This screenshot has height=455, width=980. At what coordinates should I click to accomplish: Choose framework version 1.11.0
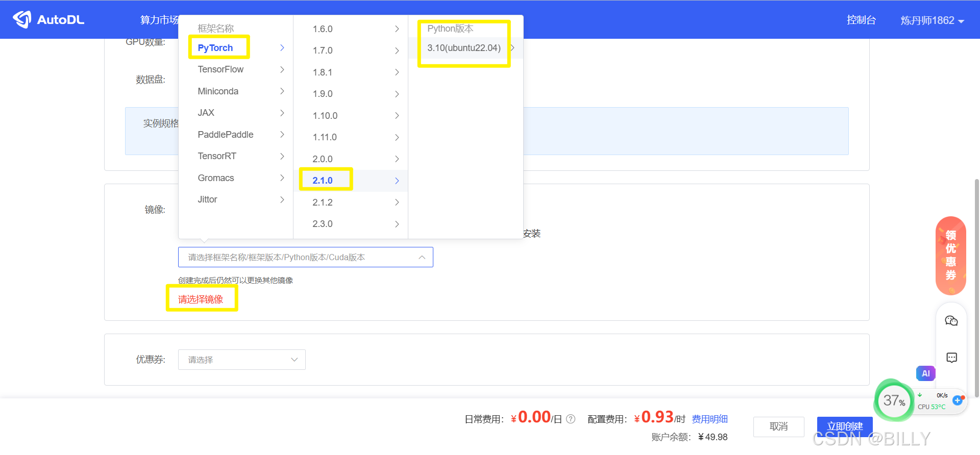coord(351,137)
